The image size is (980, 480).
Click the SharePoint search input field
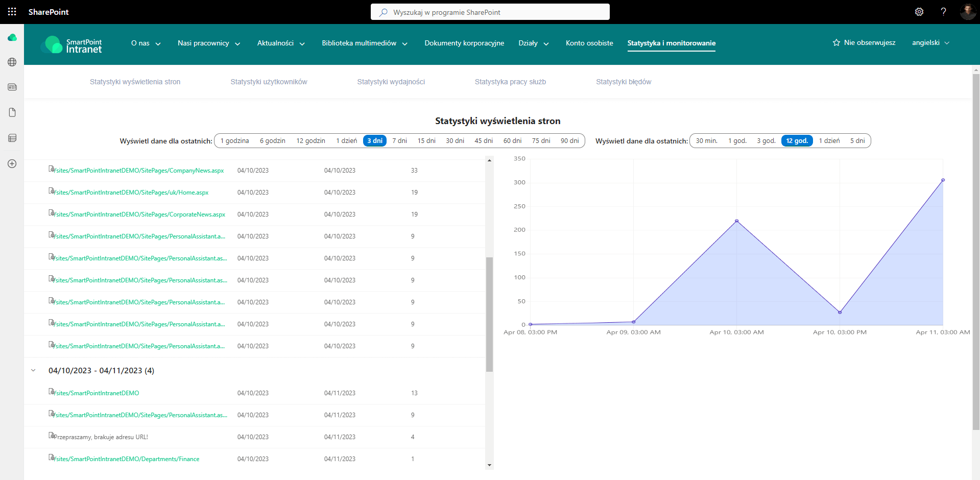490,12
